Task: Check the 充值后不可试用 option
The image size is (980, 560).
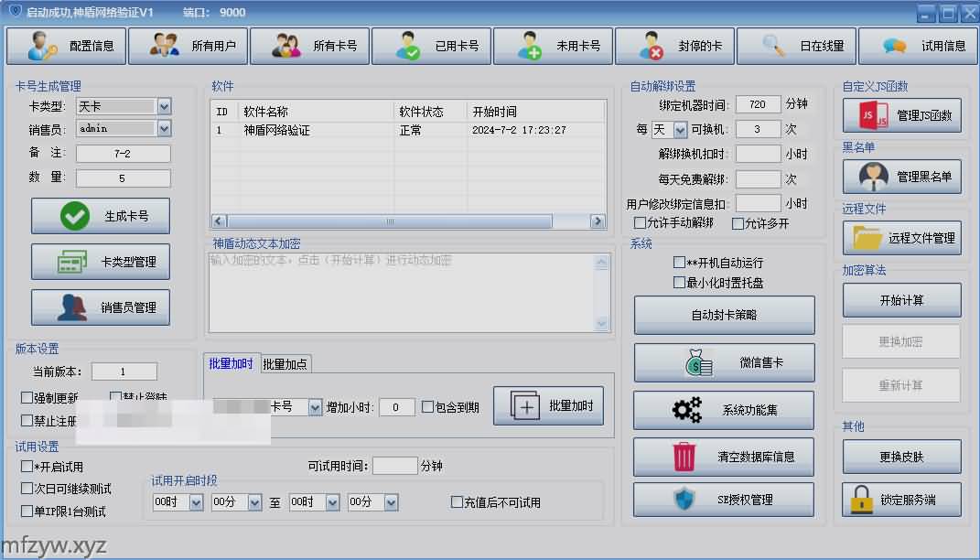Action: (x=458, y=502)
